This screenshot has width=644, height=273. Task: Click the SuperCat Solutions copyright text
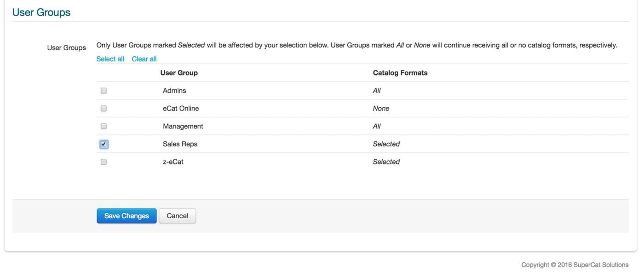[575, 265]
